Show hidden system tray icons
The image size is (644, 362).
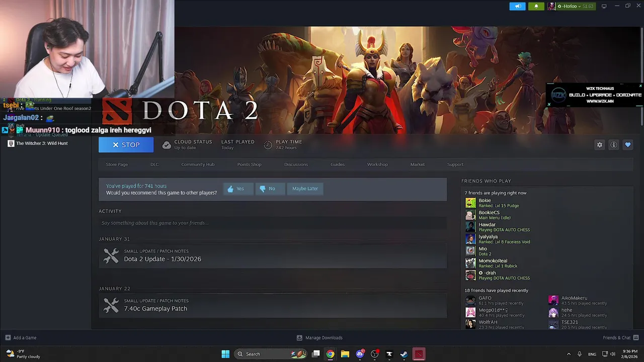569,354
